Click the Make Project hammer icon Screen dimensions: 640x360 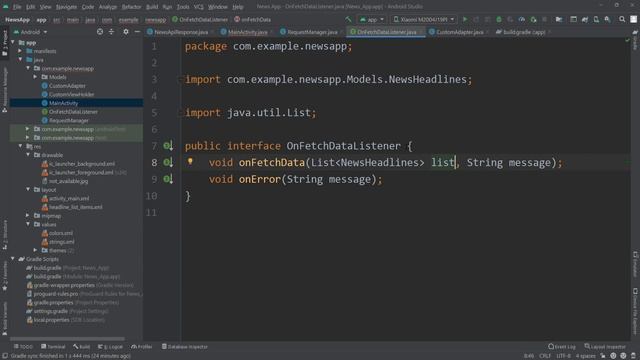348,19
